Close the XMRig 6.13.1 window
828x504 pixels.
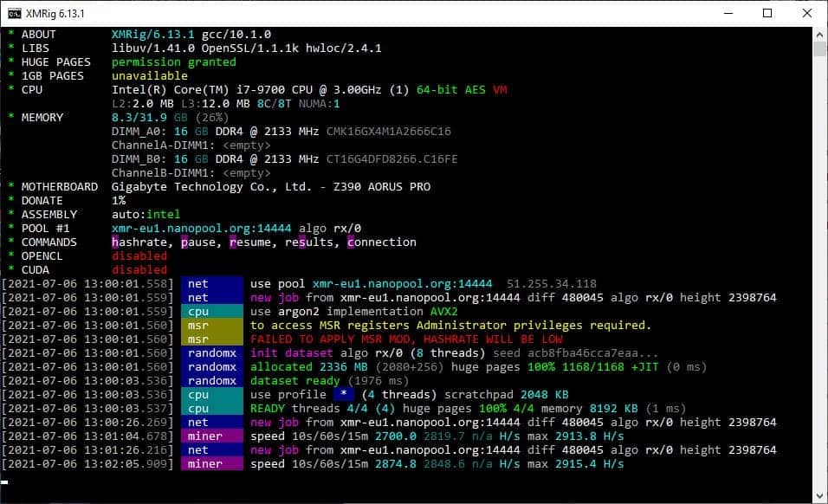(x=807, y=13)
